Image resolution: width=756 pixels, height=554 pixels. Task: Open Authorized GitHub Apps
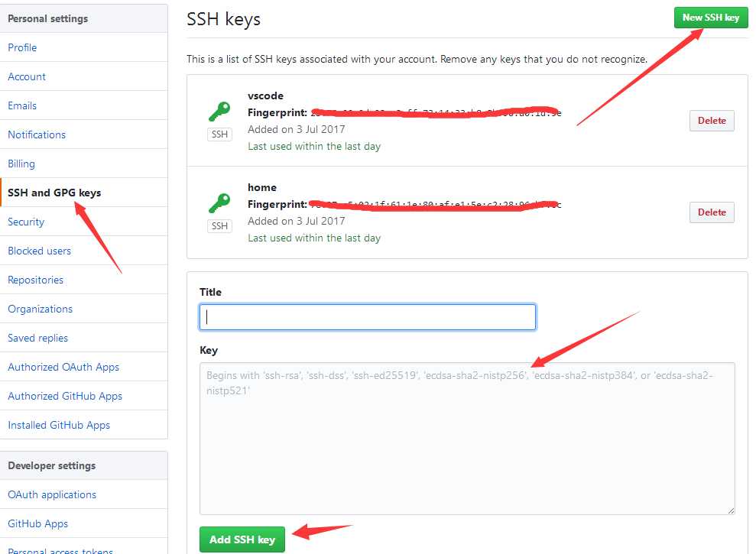pos(65,396)
